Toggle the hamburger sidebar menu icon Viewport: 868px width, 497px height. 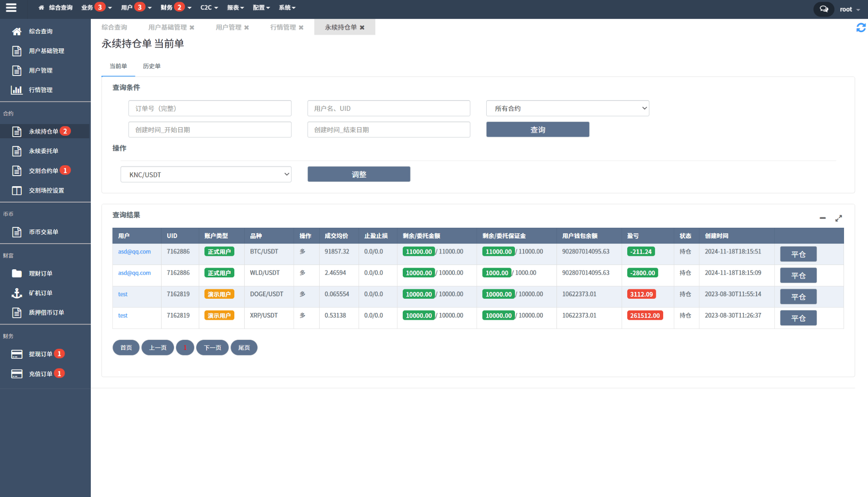tap(11, 8)
